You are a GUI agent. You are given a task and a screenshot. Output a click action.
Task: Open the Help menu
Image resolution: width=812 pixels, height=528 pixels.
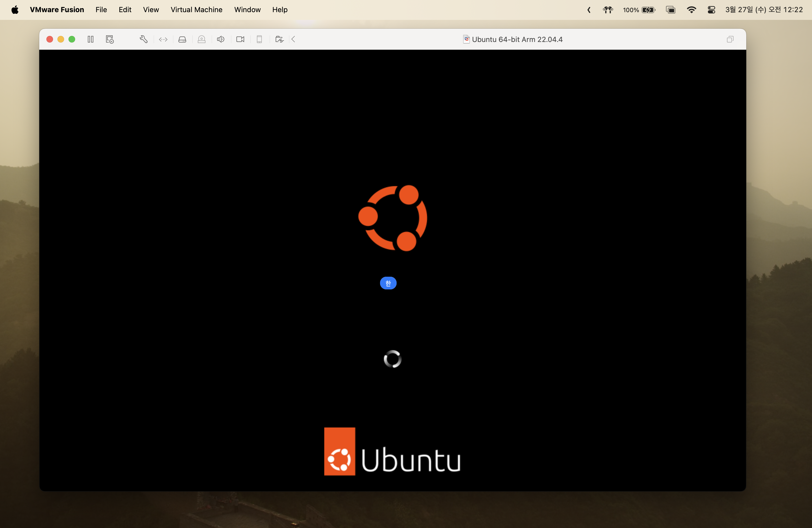[x=280, y=10]
